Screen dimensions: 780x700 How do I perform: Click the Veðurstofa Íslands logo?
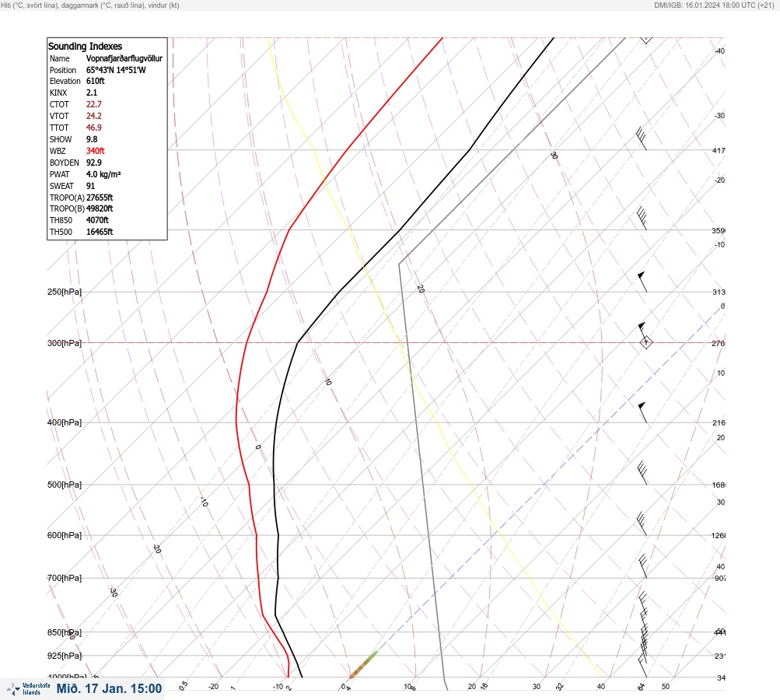pyautogui.click(x=28, y=689)
